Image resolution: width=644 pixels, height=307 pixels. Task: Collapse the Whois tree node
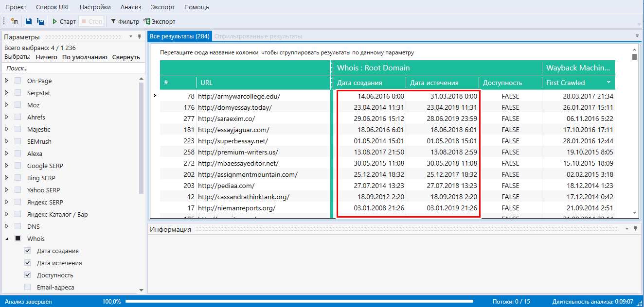point(7,239)
